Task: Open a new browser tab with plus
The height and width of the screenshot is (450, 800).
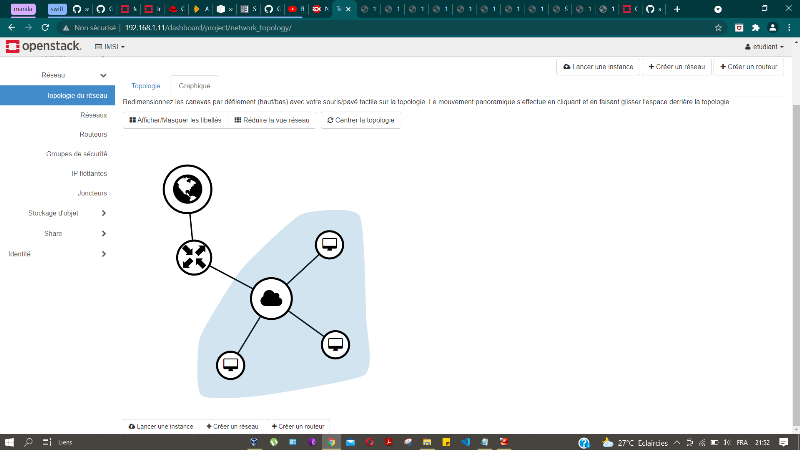Action: [677, 9]
